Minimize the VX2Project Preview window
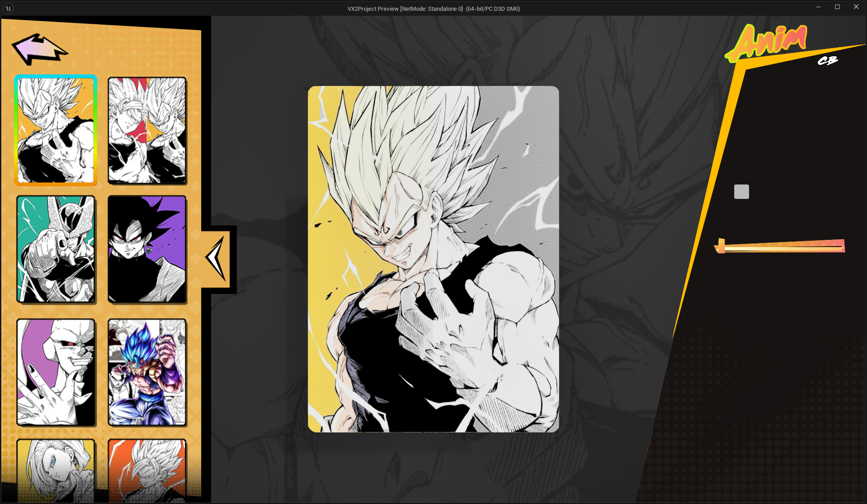The height and width of the screenshot is (504, 867). point(818,7)
